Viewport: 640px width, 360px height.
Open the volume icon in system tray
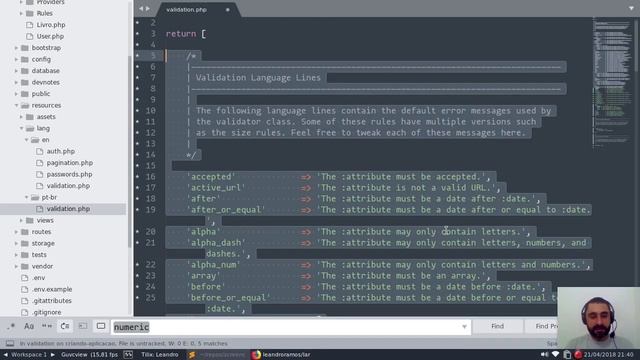(x=544, y=354)
